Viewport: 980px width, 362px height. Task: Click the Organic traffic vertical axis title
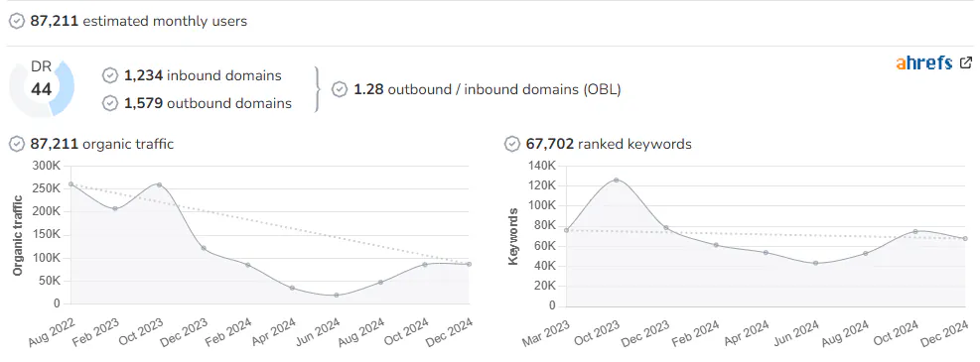(x=18, y=235)
